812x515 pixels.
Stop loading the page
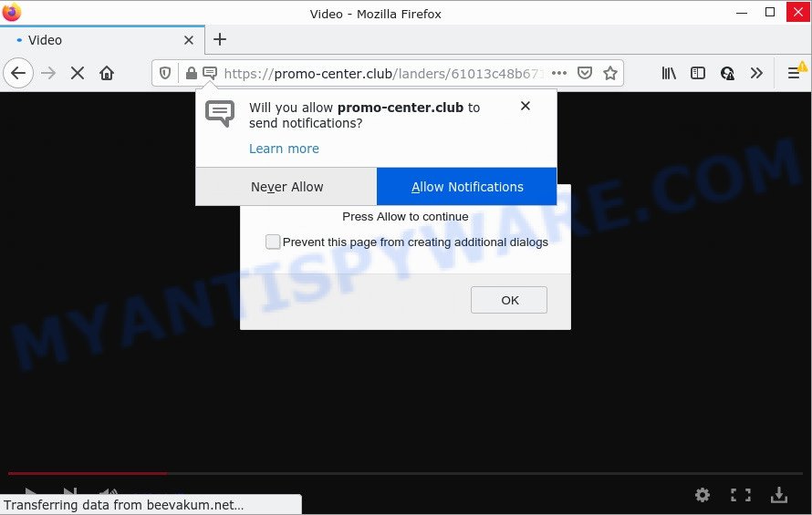click(x=78, y=73)
